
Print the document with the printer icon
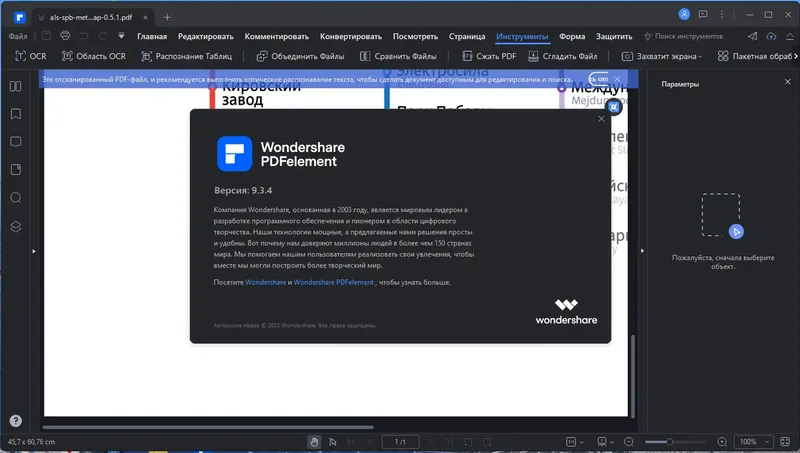pos(65,36)
